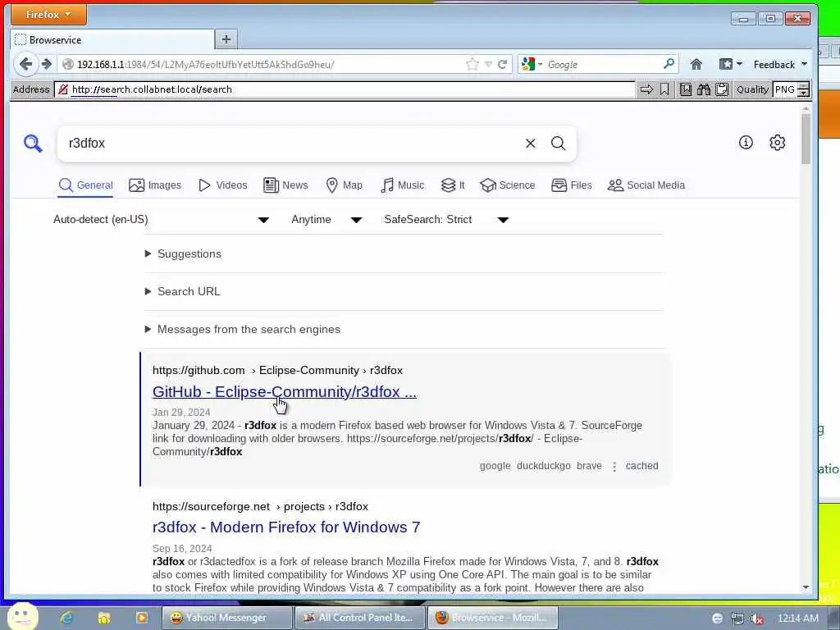The image size is (840, 630).
Task: Click the muted volume tray icon
Action: tap(757, 619)
